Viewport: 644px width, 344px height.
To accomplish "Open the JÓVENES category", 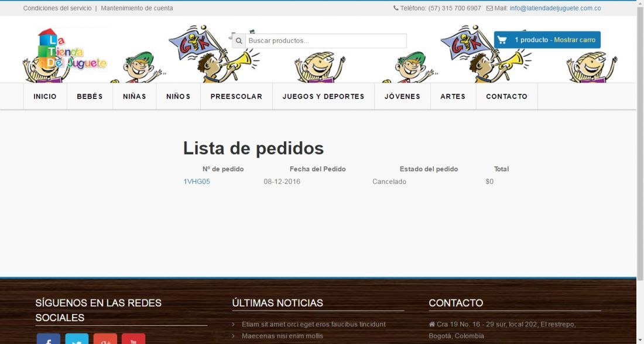I will 403,96.
